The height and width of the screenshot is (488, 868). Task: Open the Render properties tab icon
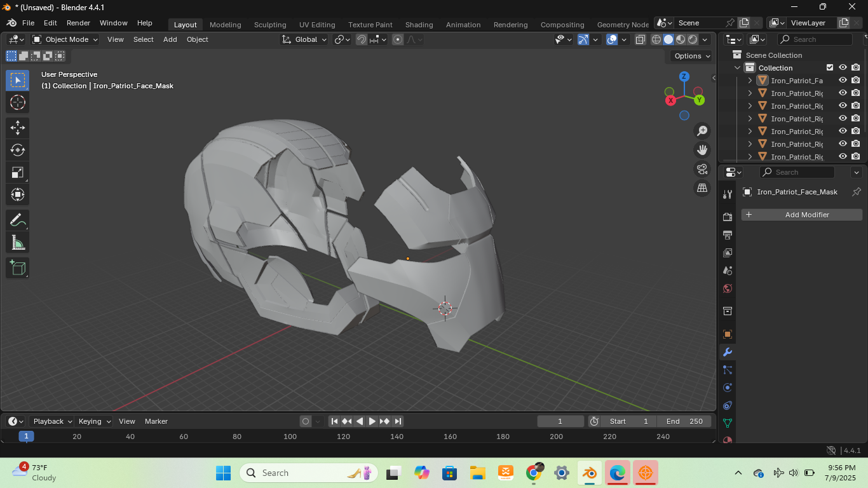[728, 217]
